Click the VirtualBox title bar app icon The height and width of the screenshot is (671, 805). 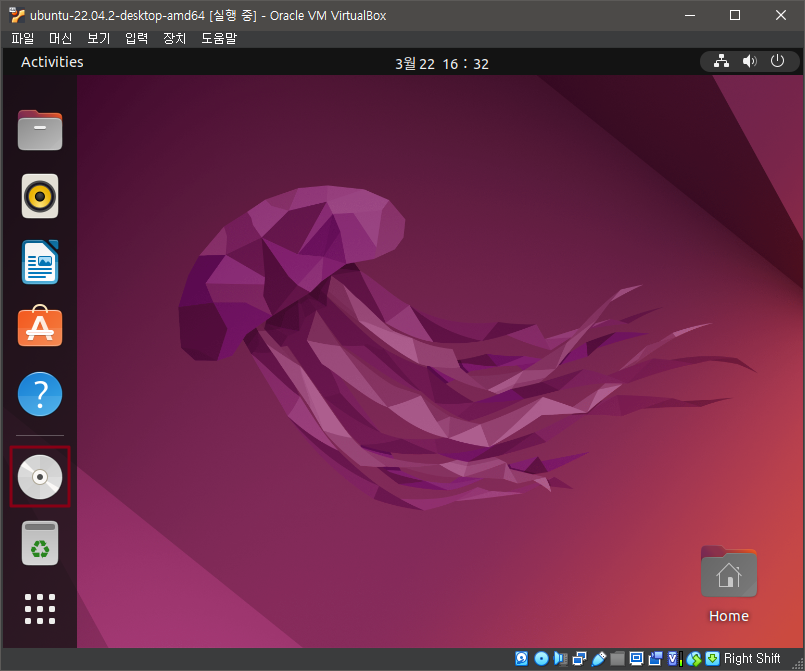(17, 15)
